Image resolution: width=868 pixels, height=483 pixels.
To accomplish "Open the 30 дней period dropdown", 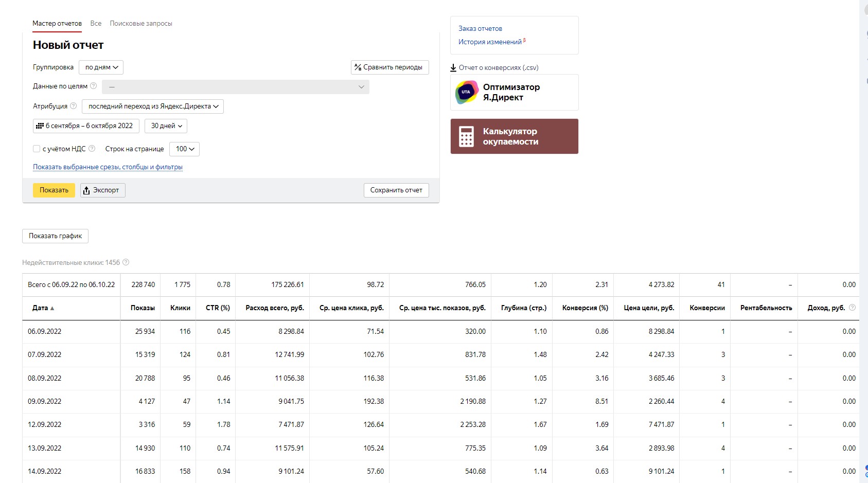I will pos(166,126).
